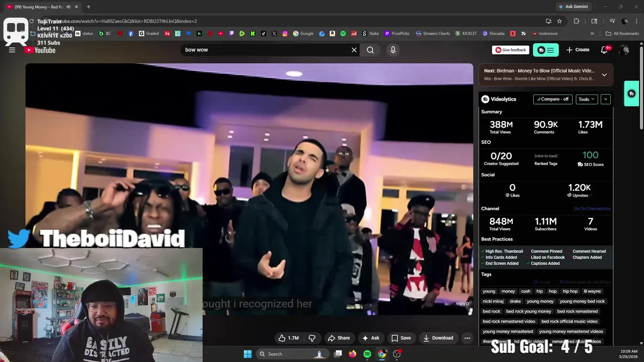
Task: Open the TikTok bookmark icon
Action: [x=264, y=34]
